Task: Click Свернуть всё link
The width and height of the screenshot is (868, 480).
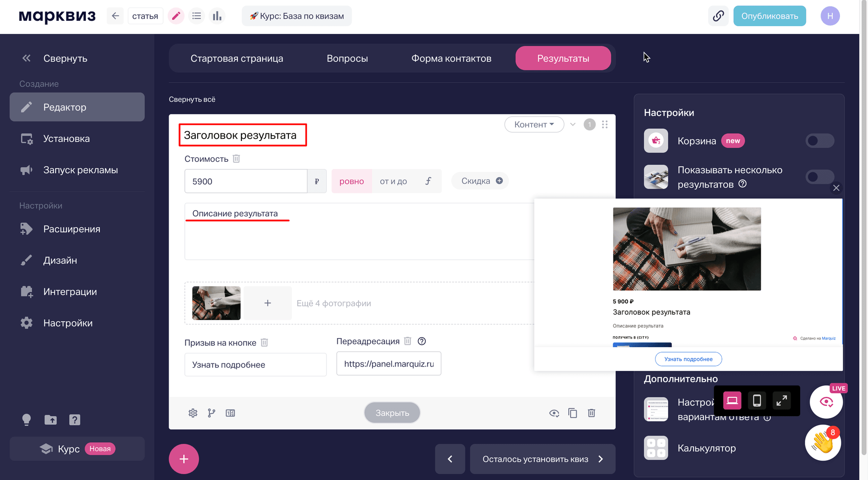Action: click(192, 99)
